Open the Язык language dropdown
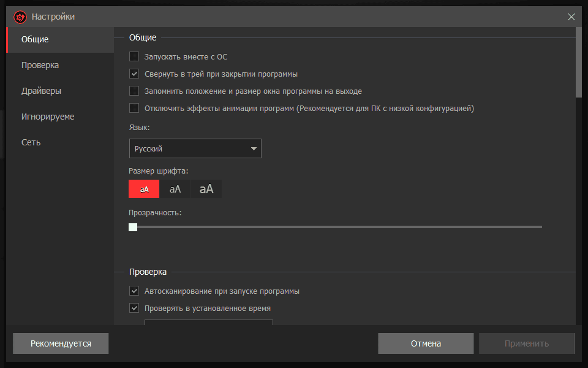 coord(195,148)
